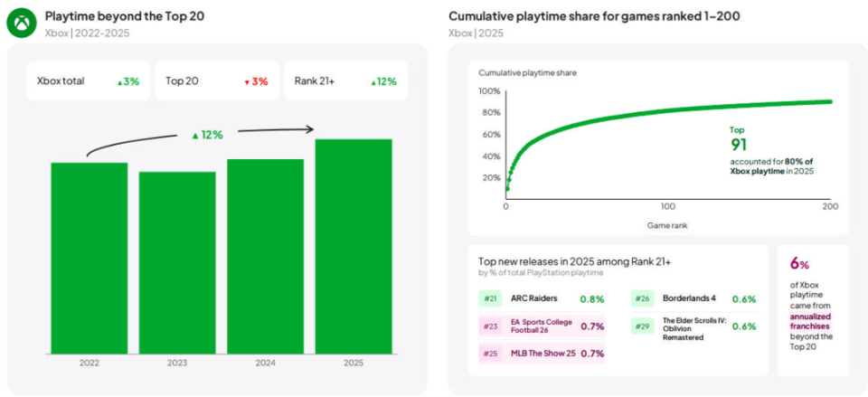Click the #26 rank badge

(x=643, y=298)
